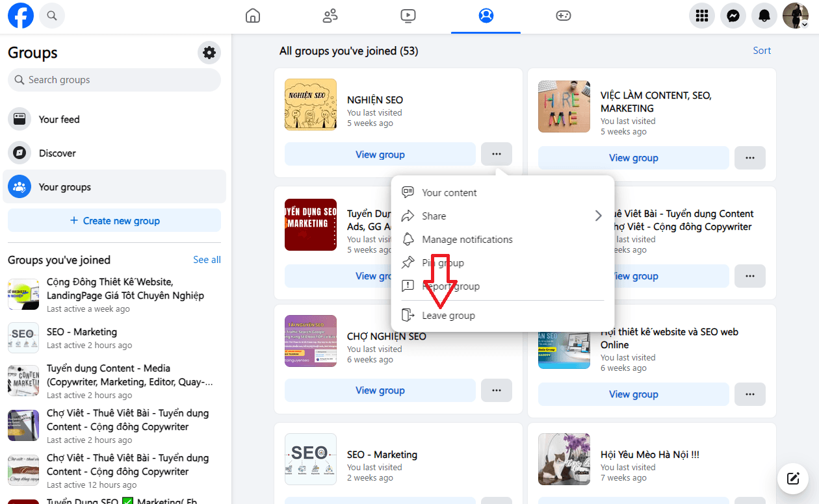
Task: Expand the Share submenu chevron
Action: point(598,216)
